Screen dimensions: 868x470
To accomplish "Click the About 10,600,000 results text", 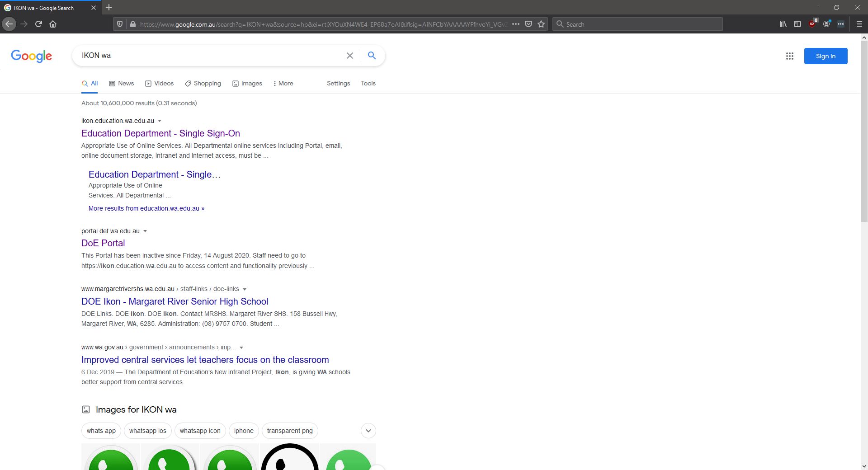I will [139, 103].
